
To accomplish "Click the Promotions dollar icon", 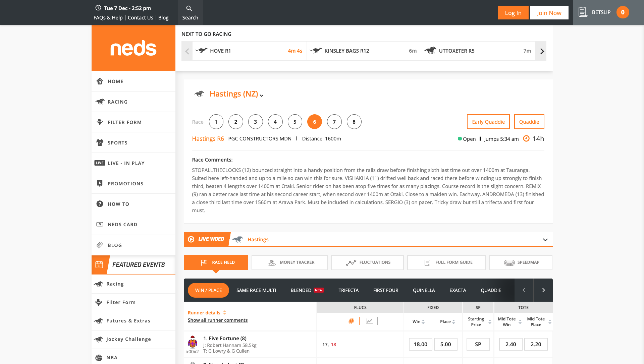I will (100, 183).
